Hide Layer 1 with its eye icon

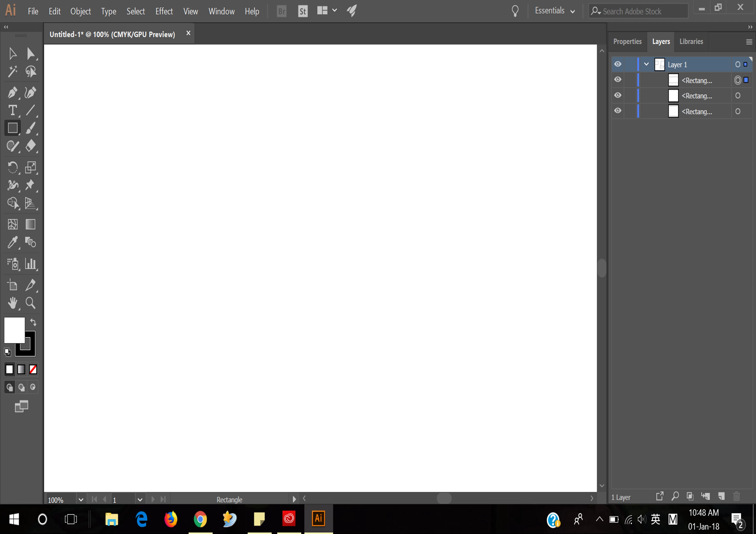[x=618, y=64]
